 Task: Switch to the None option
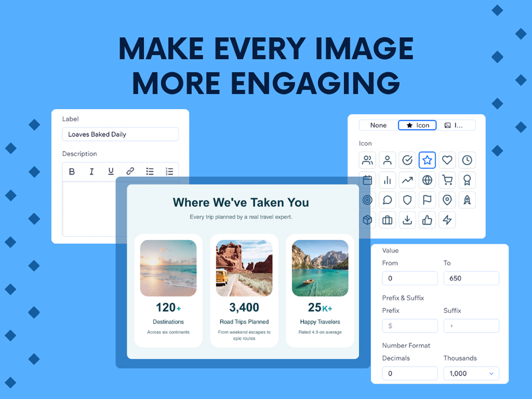(x=379, y=125)
